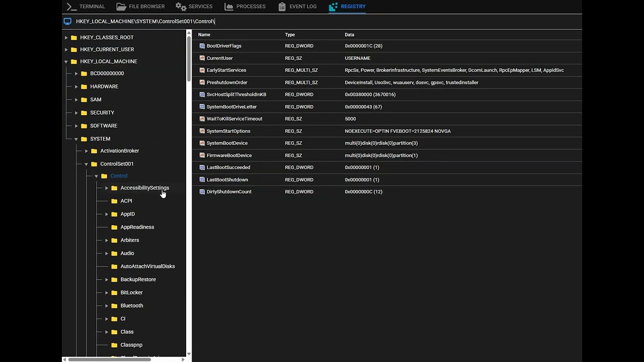Click the SvcHostSplitThresholdInKB value icon

(x=202, y=95)
